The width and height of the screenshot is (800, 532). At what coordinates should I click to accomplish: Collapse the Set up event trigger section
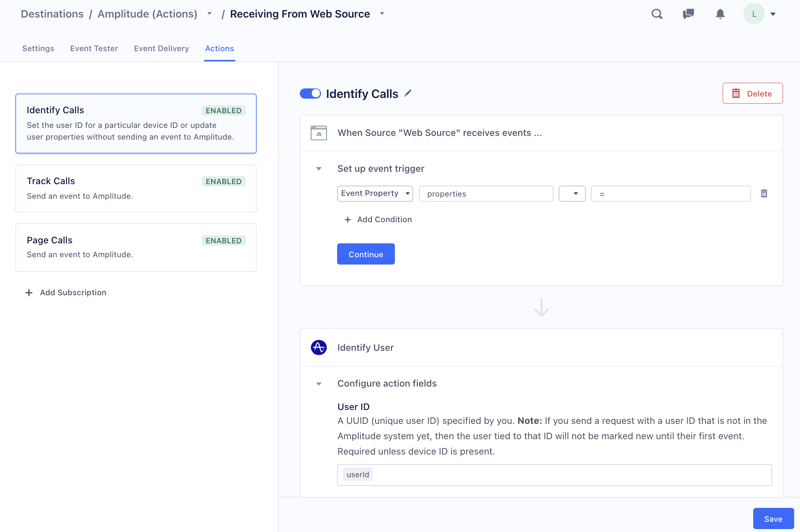319,169
